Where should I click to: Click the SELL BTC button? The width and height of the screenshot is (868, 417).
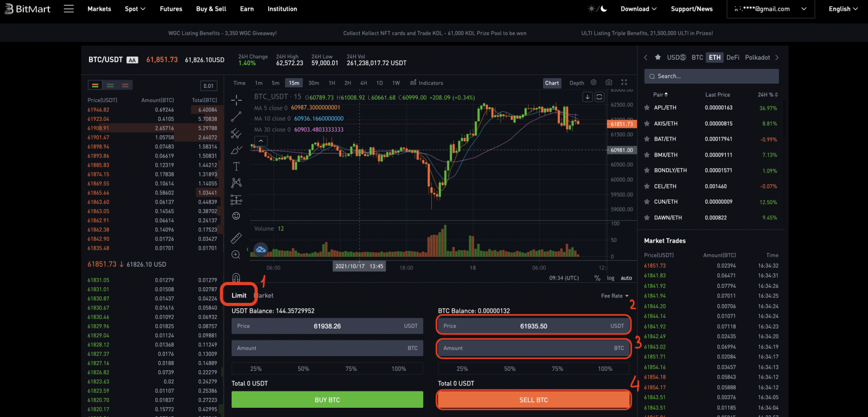[533, 400]
